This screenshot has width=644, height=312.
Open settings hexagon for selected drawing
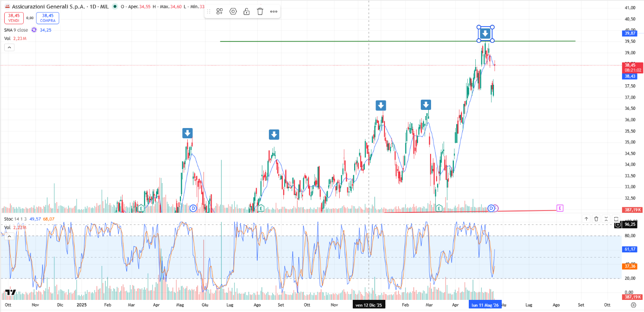tap(233, 11)
